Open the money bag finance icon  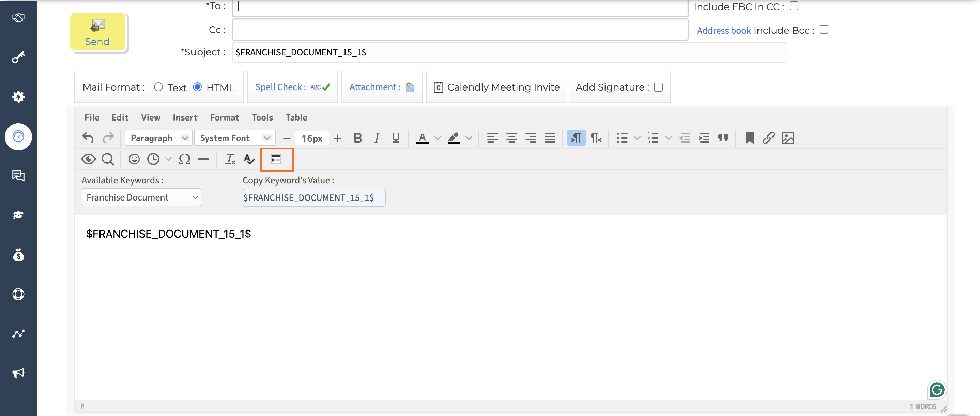coord(18,255)
